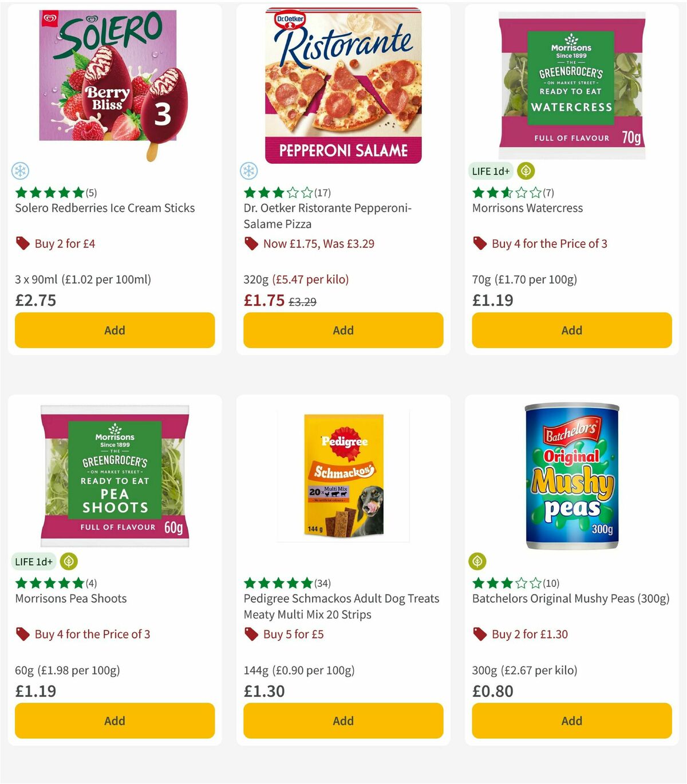Add Batchelors Original Mushy Peas to basket
Viewport: 687px width, 784px height.
pos(571,720)
